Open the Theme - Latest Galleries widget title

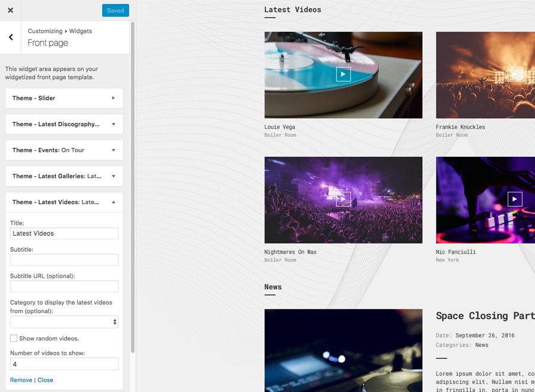(x=56, y=176)
